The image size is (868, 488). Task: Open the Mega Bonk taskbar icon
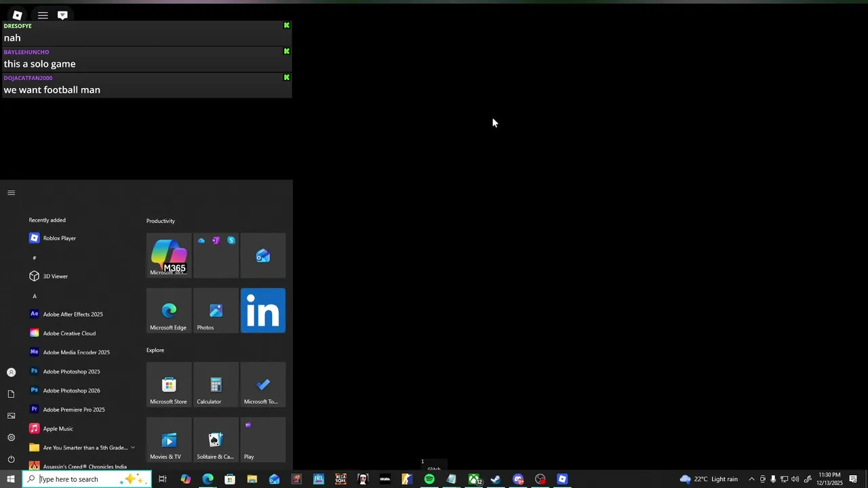coord(340,479)
